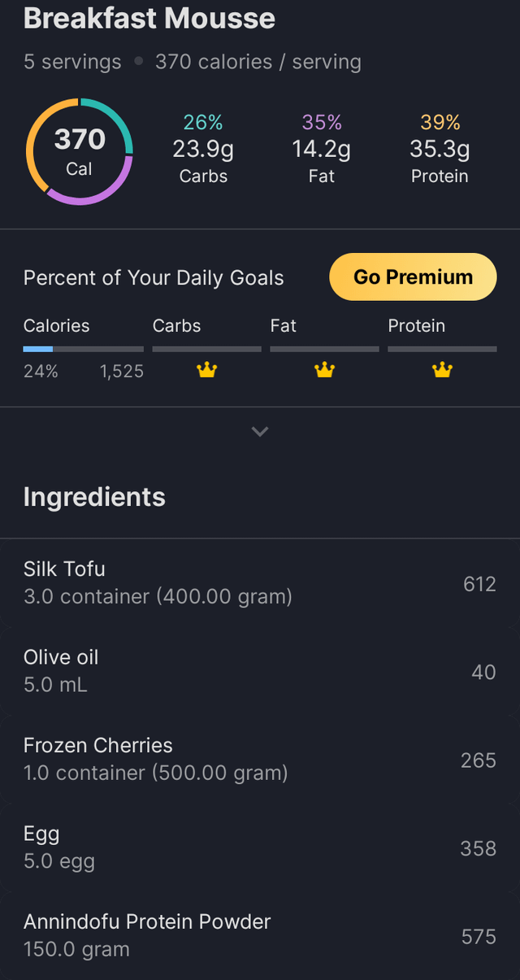Screen dimensions: 520x980
Task: Tap the Protein premium crown icon
Action: pyautogui.click(x=442, y=371)
